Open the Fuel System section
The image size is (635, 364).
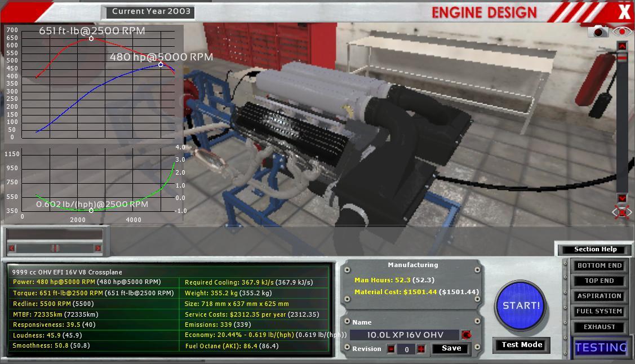(x=599, y=311)
